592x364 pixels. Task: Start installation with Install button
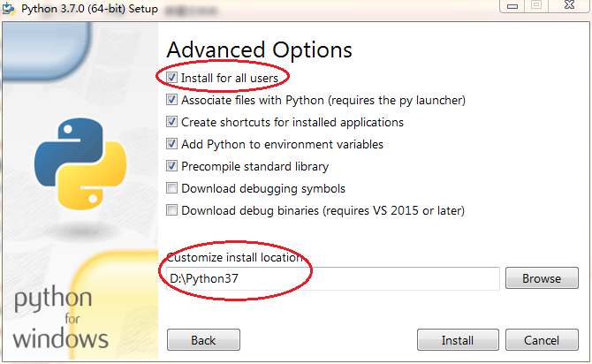coord(458,340)
